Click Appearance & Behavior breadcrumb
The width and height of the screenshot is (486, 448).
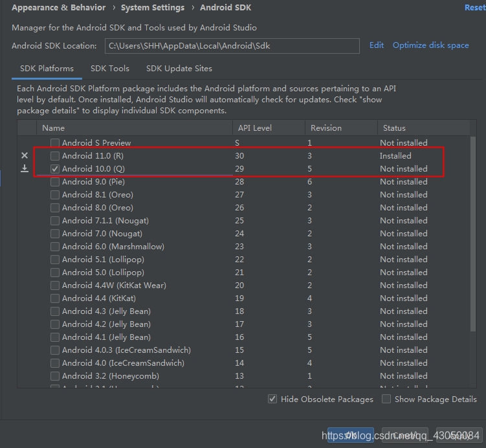59,7
